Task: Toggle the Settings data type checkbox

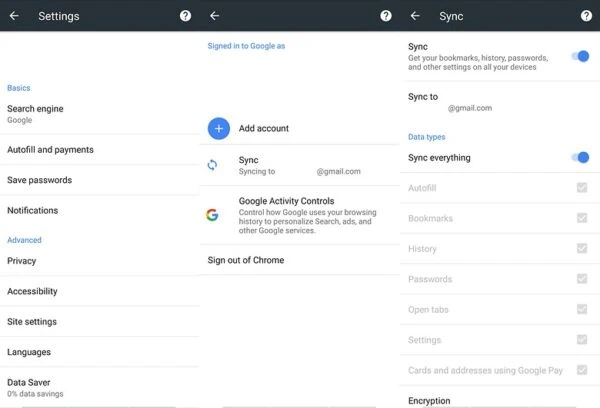Action: (x=582, y=339)
